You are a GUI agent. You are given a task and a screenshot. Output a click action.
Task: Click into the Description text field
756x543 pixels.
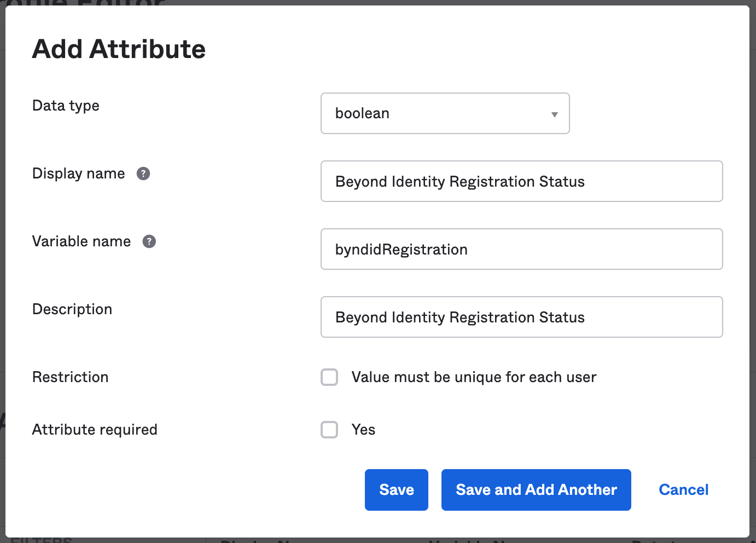[521, 317]
